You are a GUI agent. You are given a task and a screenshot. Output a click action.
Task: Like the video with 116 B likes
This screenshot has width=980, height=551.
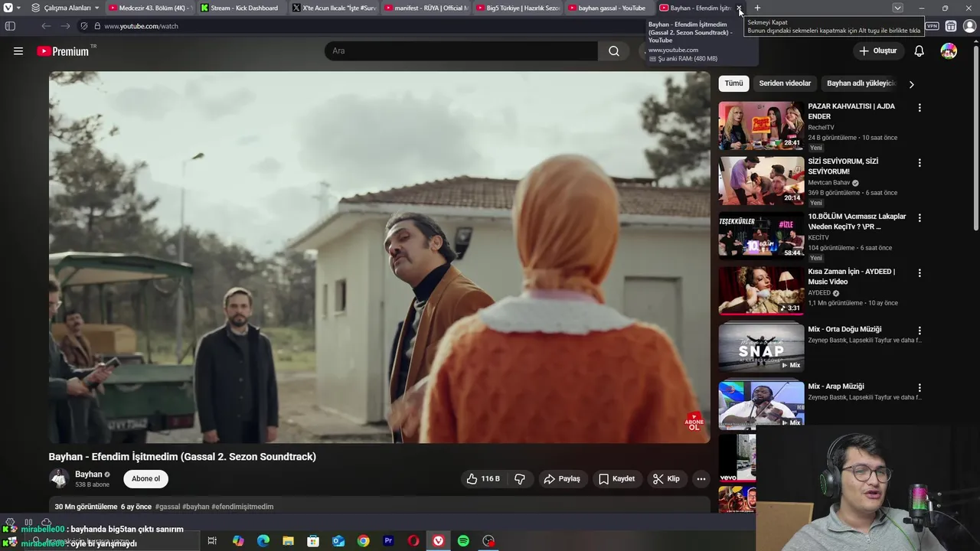tap(482, 479)
